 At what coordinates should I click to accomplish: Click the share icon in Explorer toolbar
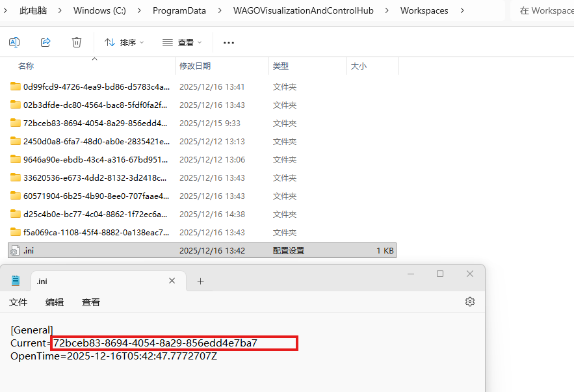click(x=46, y=42)
